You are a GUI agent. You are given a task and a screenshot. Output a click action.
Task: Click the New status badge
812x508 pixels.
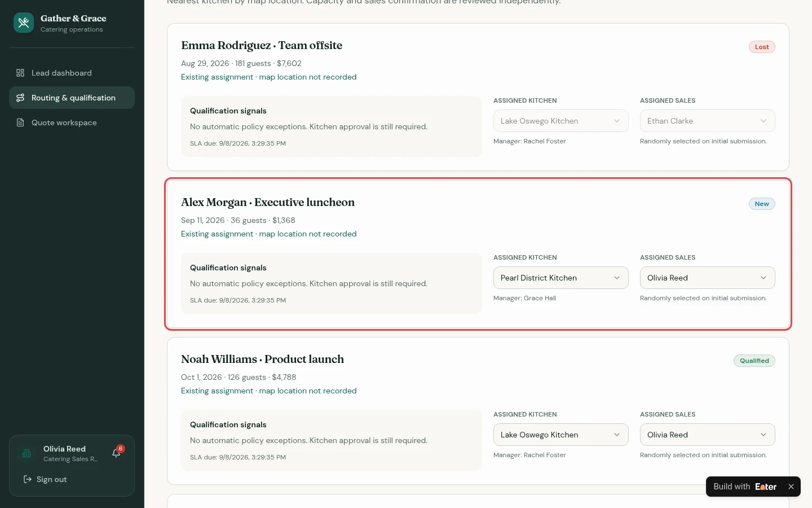(762, 204)
